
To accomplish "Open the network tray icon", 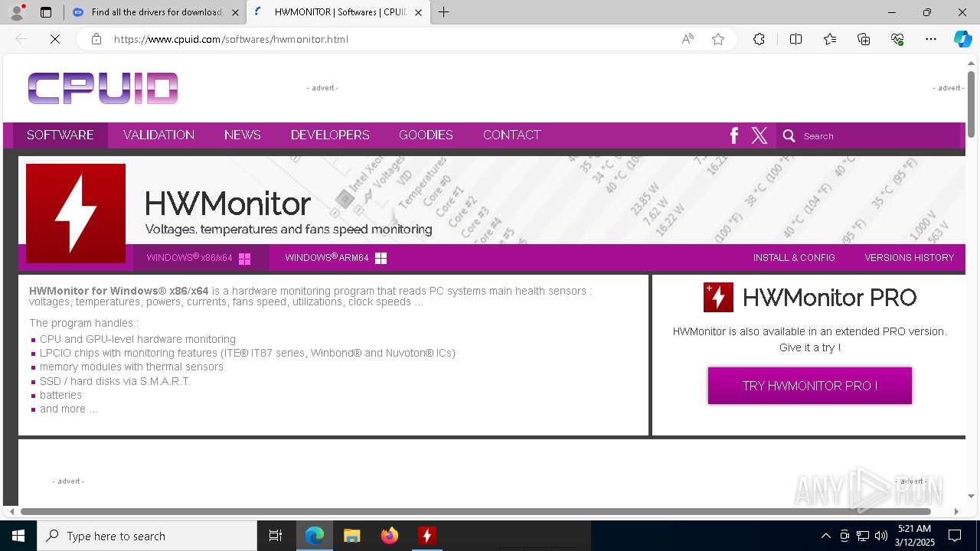I will (863, 536).
